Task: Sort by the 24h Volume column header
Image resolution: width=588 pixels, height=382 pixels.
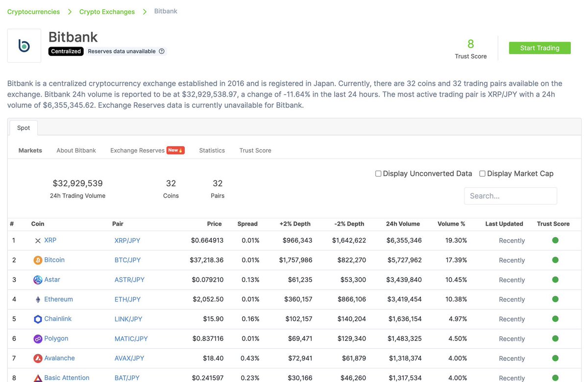Action: point(403,224)
